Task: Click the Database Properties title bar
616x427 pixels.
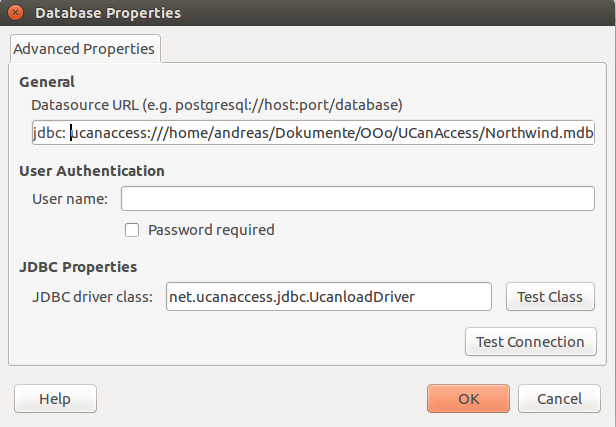Action: coord(300,14)
